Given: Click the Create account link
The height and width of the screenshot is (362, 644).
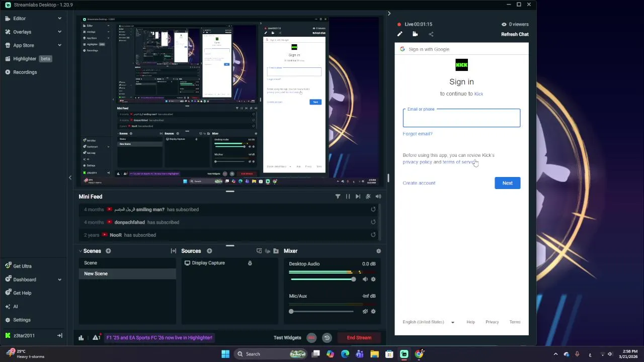Looking at the screenshot, I should click(x=419, y=183).
